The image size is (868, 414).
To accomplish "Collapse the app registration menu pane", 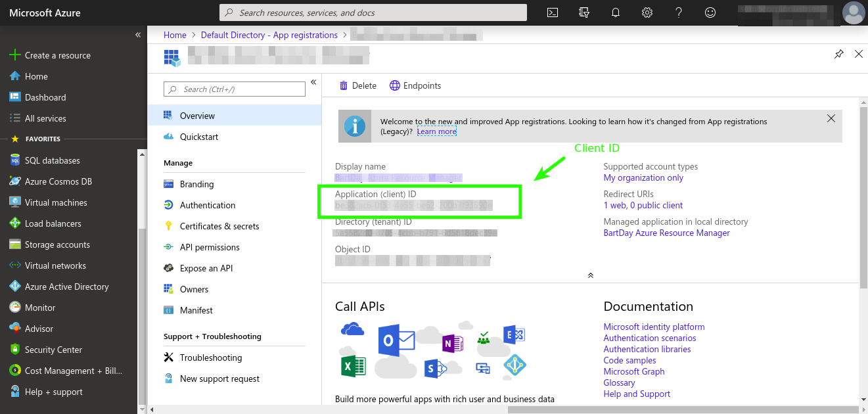I will point(313,82).
